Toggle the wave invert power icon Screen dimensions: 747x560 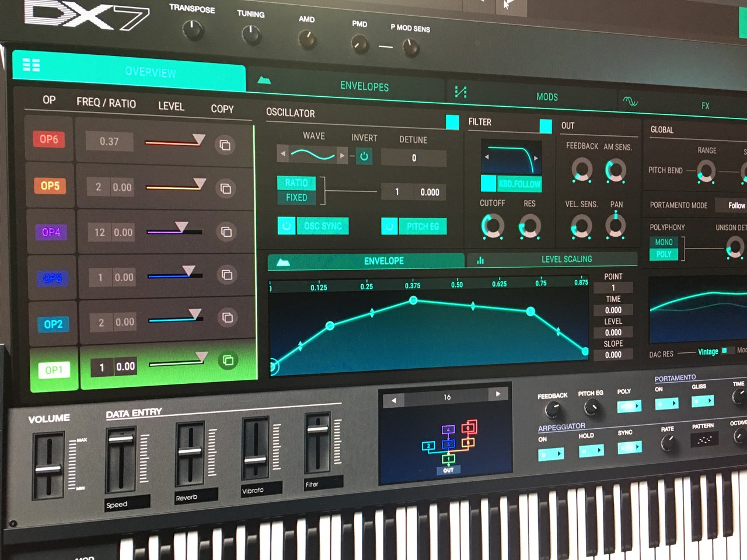[x=364, y=156]
